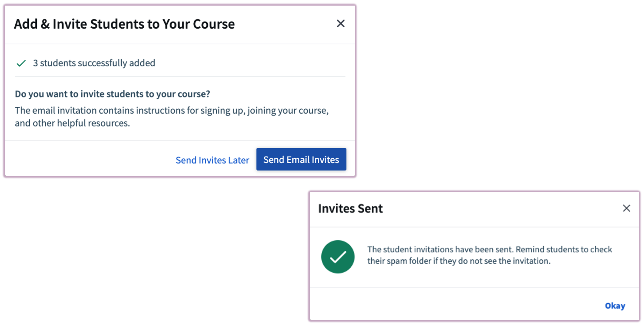The width and height of the screenshot is (644, 325).
Task: Close the Invites Sent dialog
Action: [626, 208]
